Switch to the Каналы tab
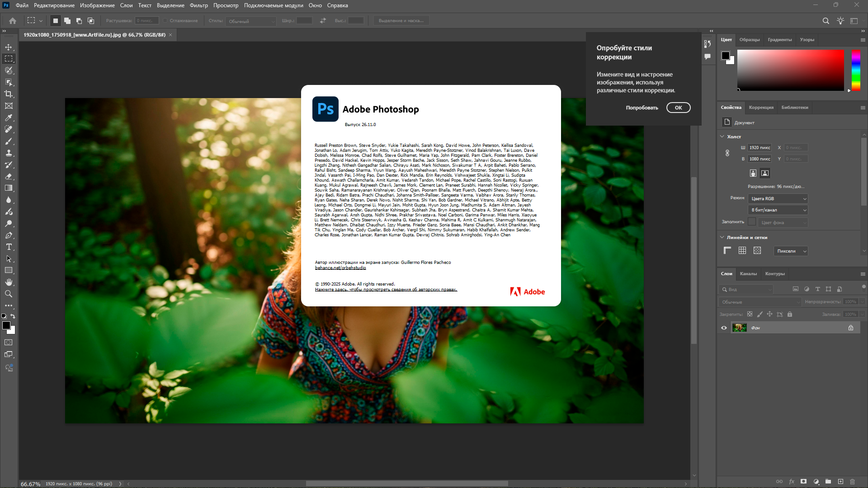This screenshot has width=868, height=488. [748, 273]
